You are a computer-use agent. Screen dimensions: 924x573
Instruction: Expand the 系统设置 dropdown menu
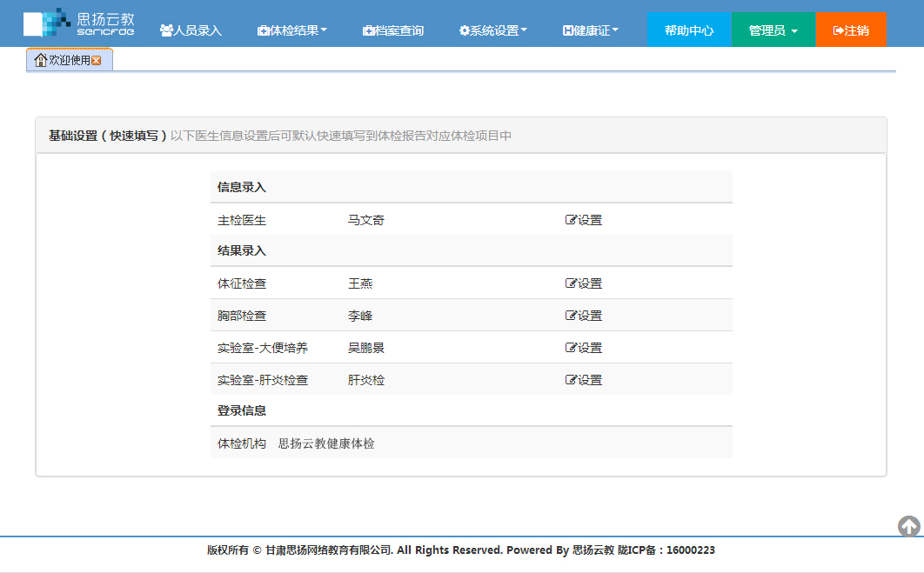(x=492, y=30)
